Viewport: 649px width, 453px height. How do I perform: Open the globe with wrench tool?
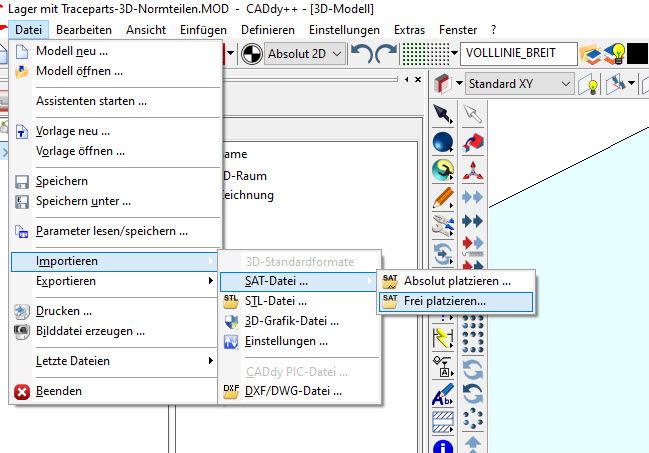coord(443,170)
